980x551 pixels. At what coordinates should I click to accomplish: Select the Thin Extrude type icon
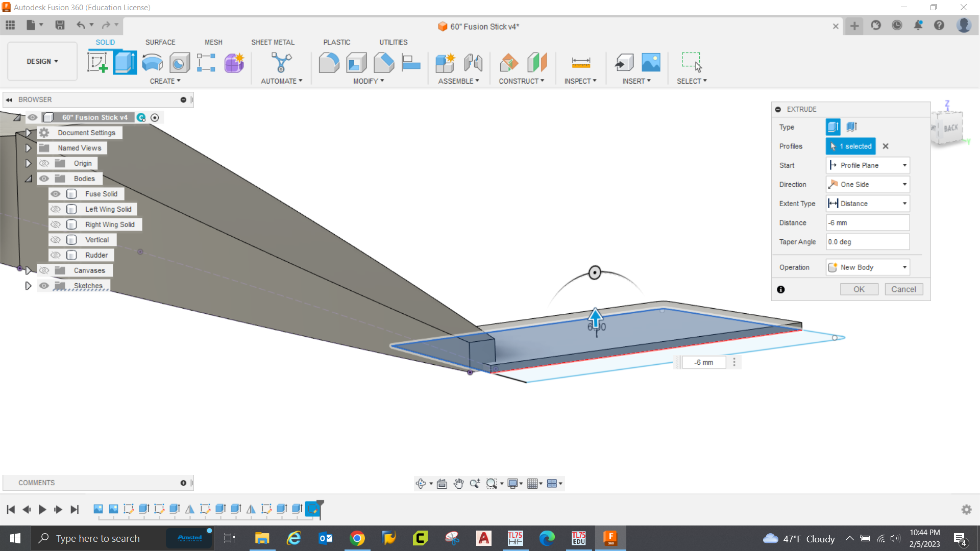pyautogui.click(x=851, y=127)
